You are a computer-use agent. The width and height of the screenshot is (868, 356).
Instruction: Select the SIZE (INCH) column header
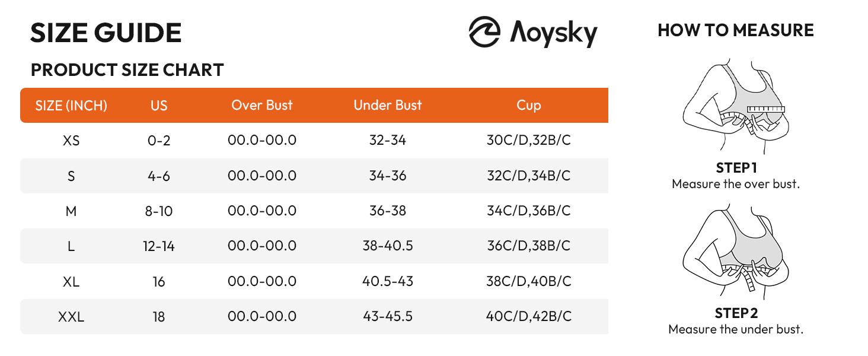tap(71, 106)
